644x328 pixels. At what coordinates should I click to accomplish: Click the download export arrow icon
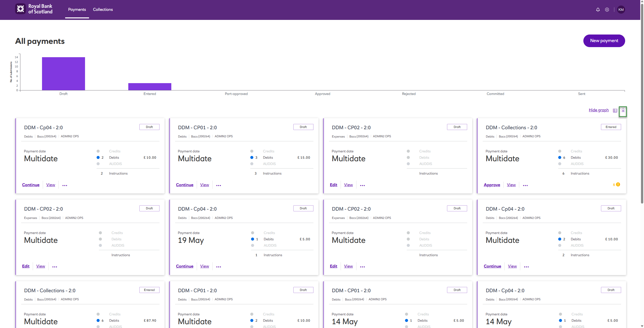(x=623, y=110)
